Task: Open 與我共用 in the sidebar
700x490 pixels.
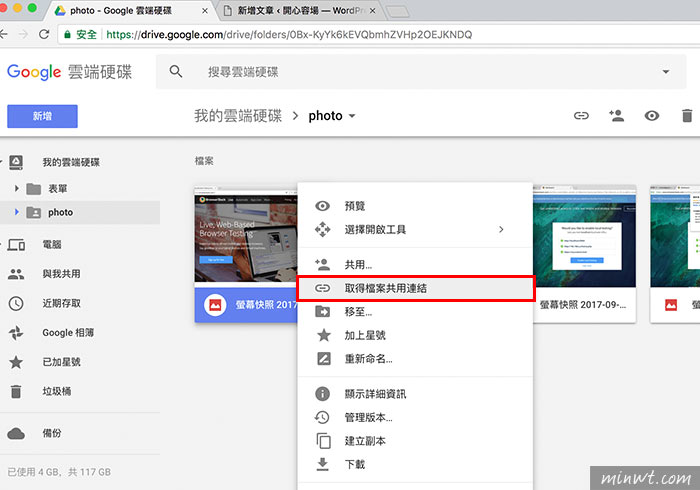Action: [x=62, y=274]
